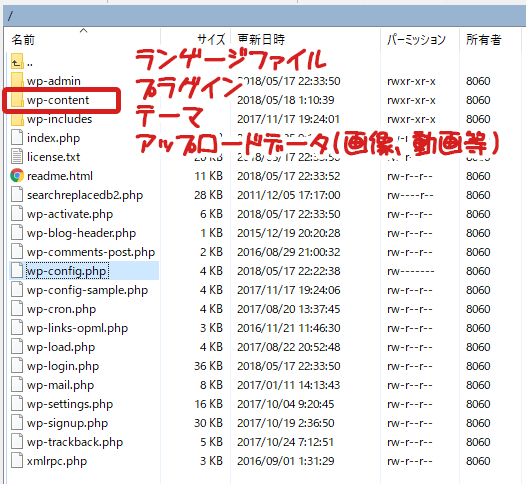Click the 8060 owner value of xmlrpc.php

pyautogui.click(x=478, y=461)
